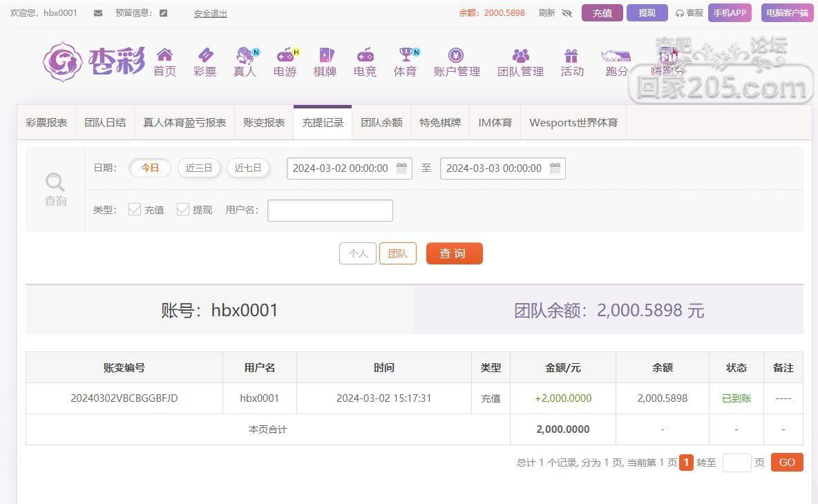Click the orange 查询 button

[x=455, y=253]
